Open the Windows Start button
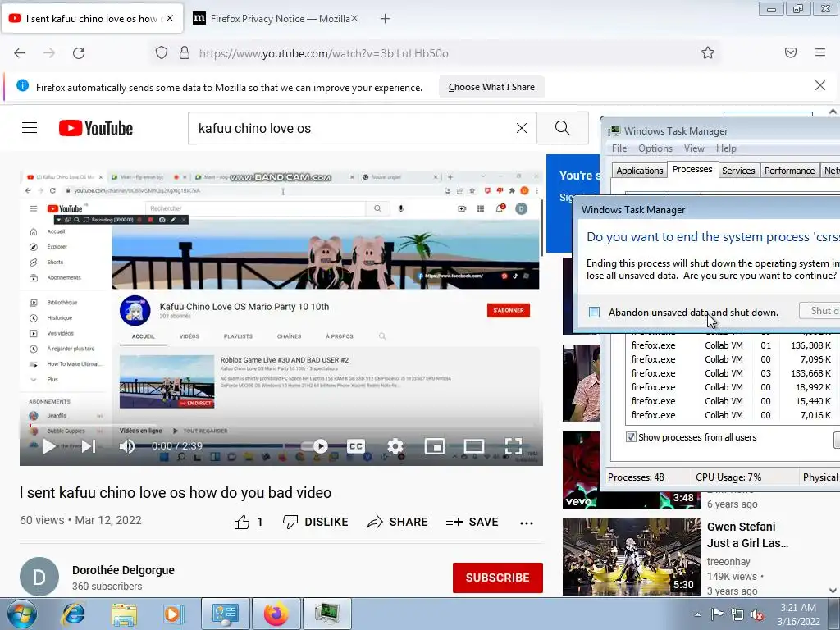 coord(22,614)
